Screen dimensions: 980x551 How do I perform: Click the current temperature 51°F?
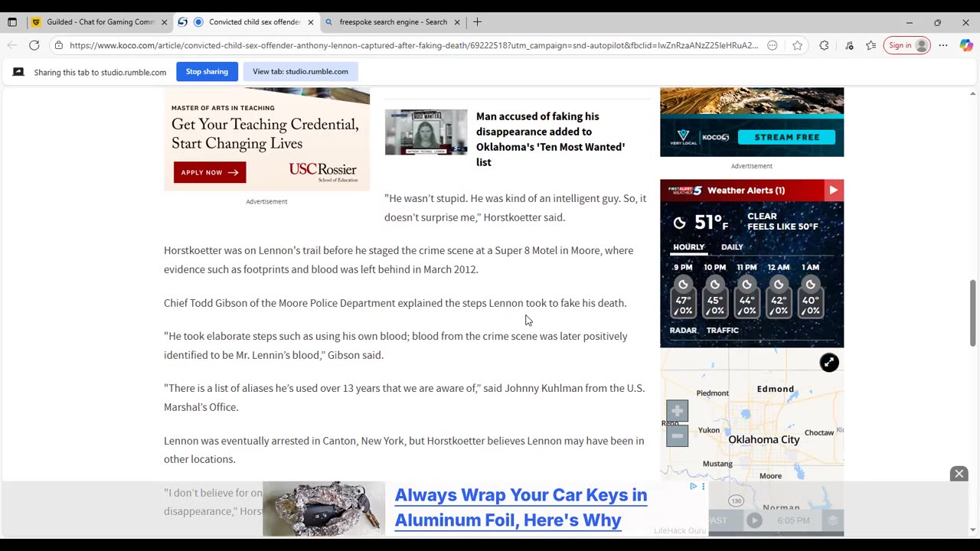(711, 223)
